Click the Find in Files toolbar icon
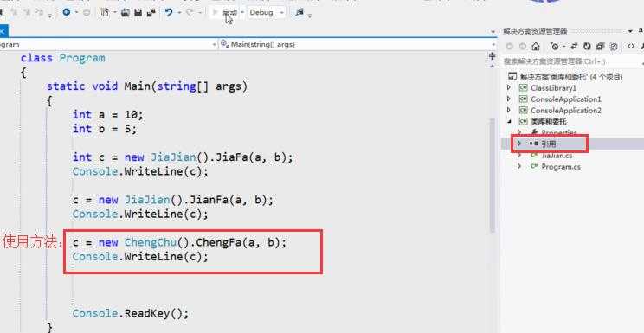This screenshot has width=644, height=333. pyautogui.click(x=299, y=13)
